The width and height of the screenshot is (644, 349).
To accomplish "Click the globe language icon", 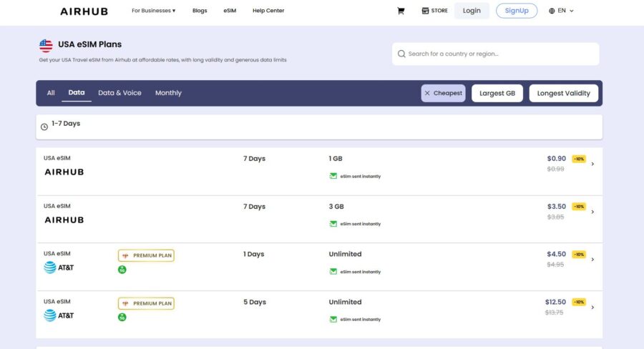I will 552,11.
